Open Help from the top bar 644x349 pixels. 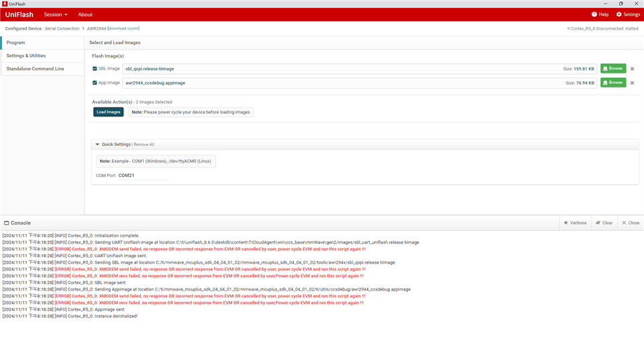pos(600,14)
